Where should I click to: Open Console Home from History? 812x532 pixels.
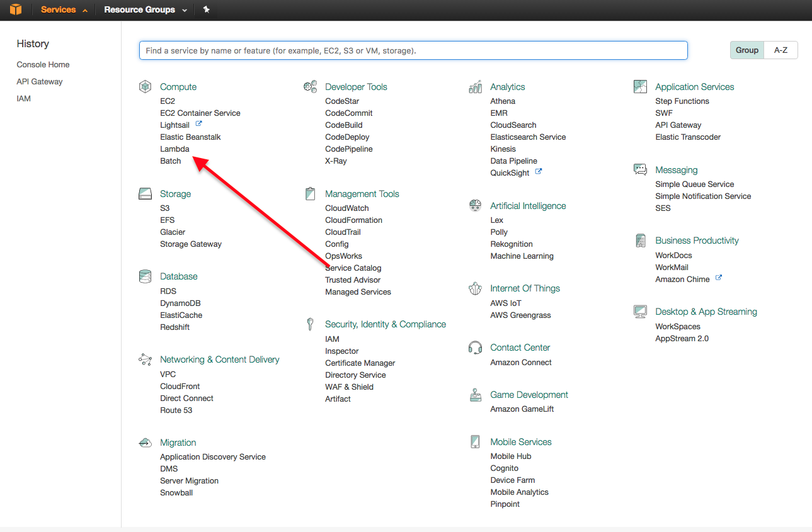43,65
